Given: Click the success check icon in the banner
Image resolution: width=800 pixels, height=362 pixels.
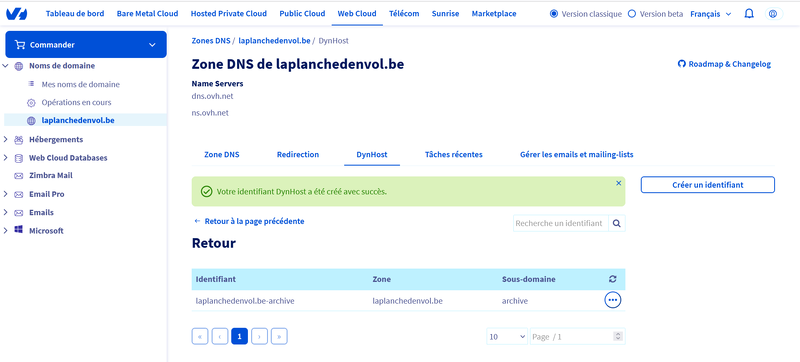Looking at the screenshot, I should tap(207, 192).
